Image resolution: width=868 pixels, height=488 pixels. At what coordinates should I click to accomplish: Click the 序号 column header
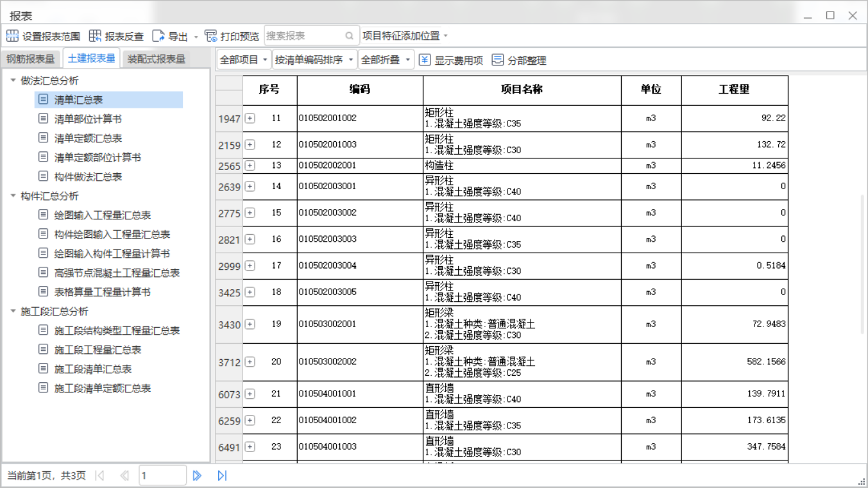pos(269,90)
